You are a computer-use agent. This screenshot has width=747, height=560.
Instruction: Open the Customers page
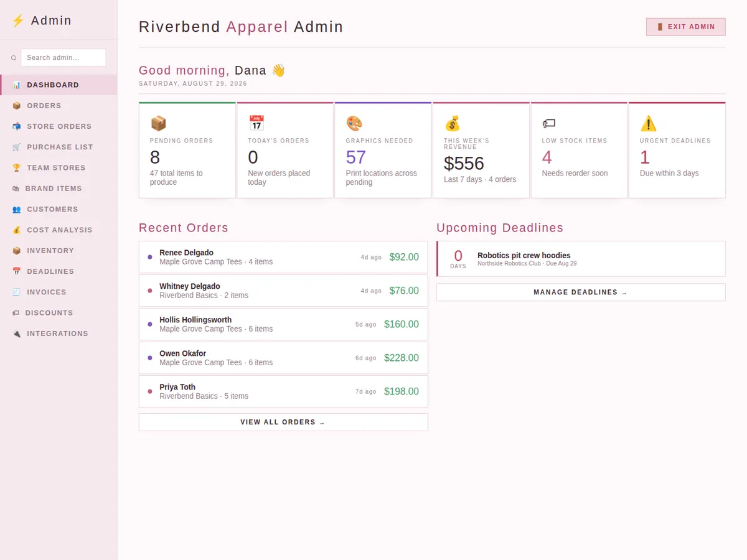59,209
